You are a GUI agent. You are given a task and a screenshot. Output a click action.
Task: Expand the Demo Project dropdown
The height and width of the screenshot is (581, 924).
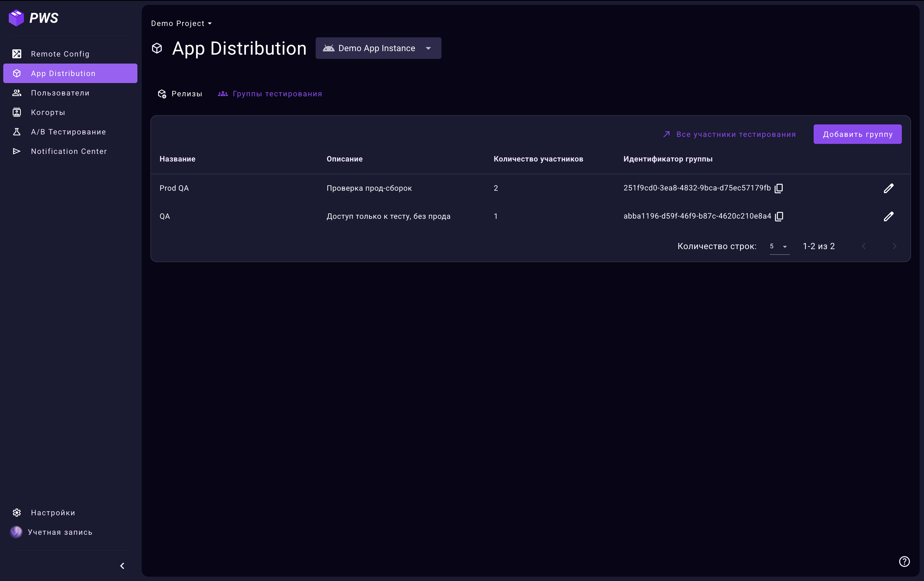(181, 24)
